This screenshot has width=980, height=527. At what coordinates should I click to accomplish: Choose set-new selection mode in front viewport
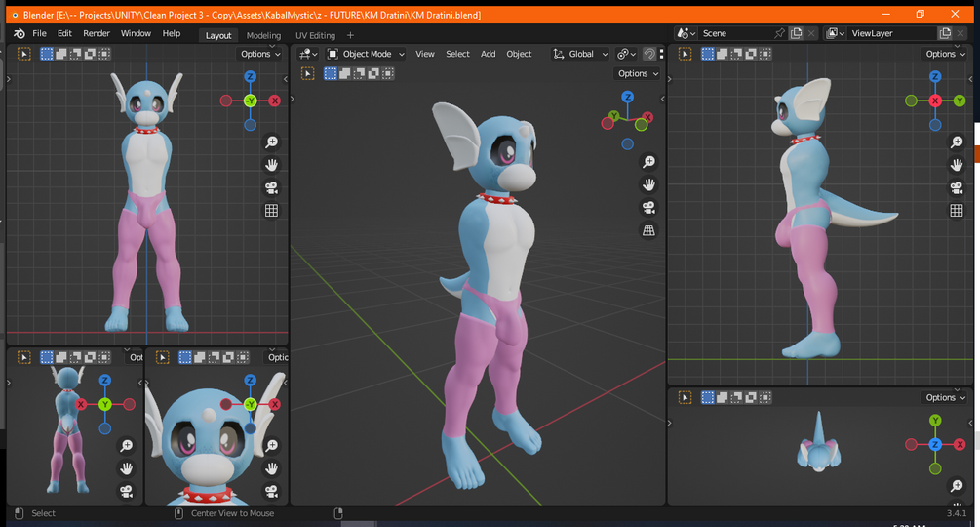pos(47,54)
